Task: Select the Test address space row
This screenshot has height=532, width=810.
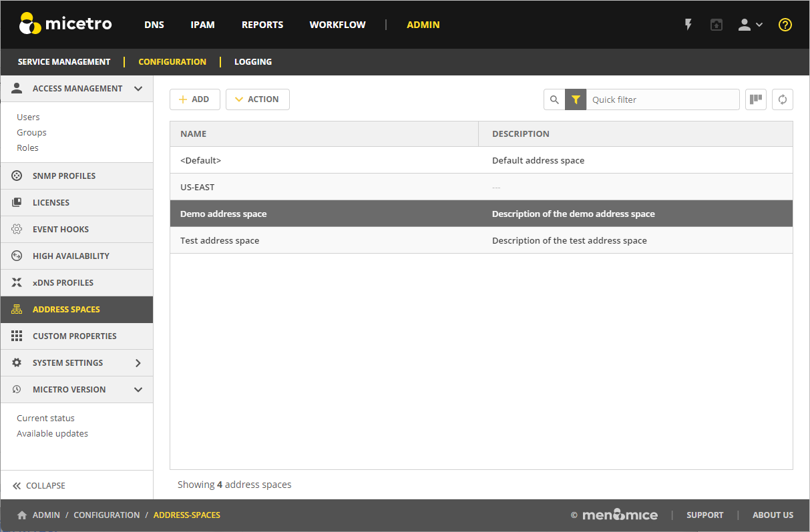Action: point(220,240)
